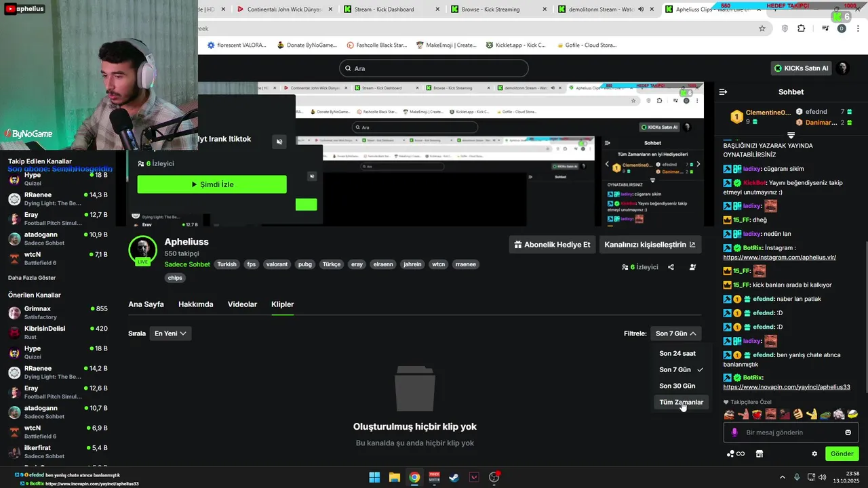The image size is (868, 488).
Task: Click the channel points infinity icon
Action: (x=736, y=453)
